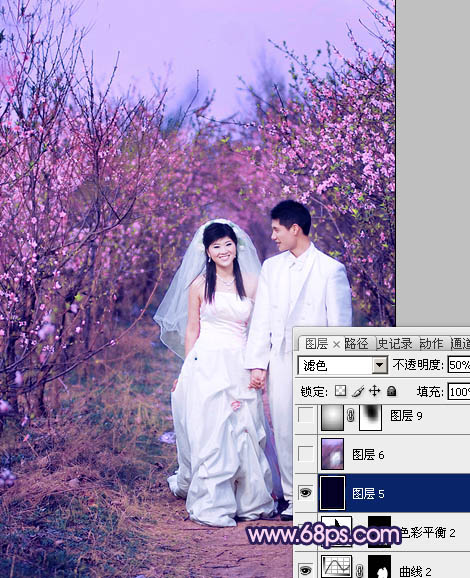This screenshot has width=470, height=578.
Task: Click the 不透明度 opacity field showing 50%
Action: tap(459, 365)
